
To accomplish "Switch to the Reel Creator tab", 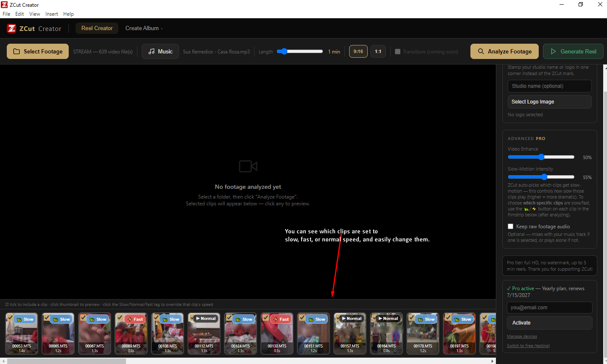I will click(x=97, y=28).
